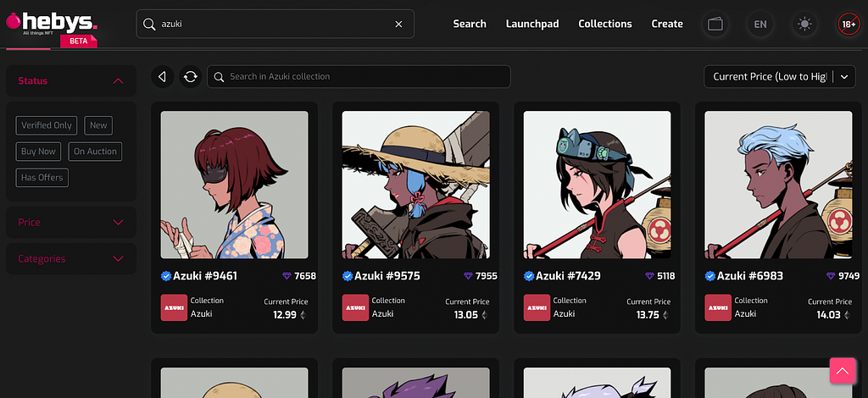Click Azuki collection logo under #9461
The image size is (868, 398).
tap(174, 307)
